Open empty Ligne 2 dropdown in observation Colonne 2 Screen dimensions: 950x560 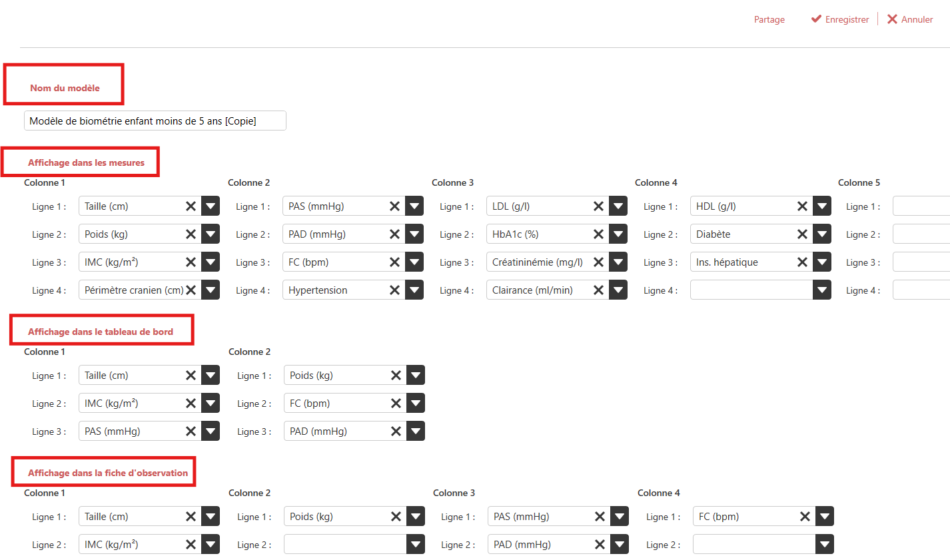[x=416, y=545]
